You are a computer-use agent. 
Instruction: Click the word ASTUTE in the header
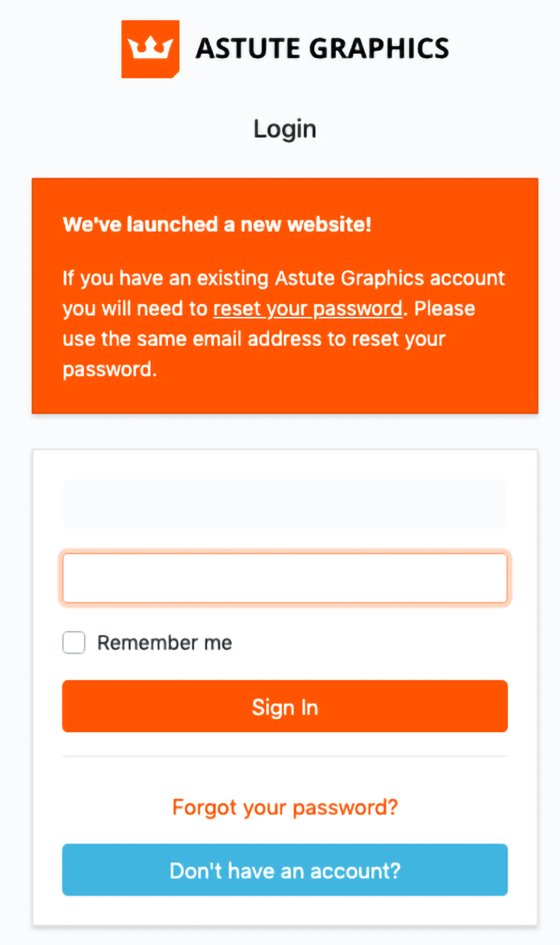tap(247, 49)
